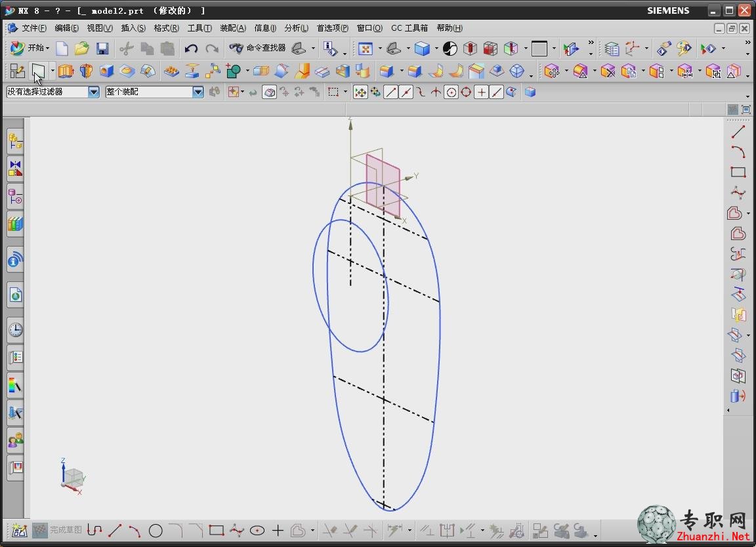Open the Constraint Navigator sidebar tab

tap(16, 169)
